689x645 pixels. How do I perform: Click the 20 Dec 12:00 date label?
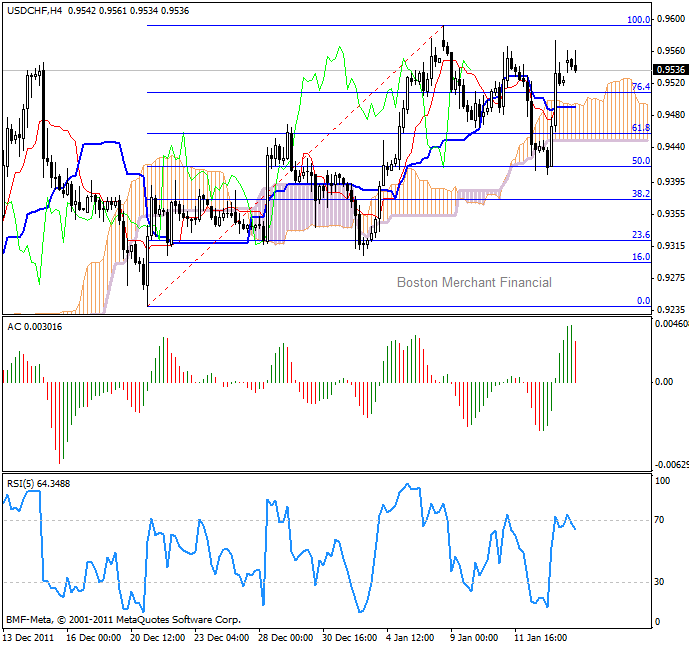pos(158,638)
